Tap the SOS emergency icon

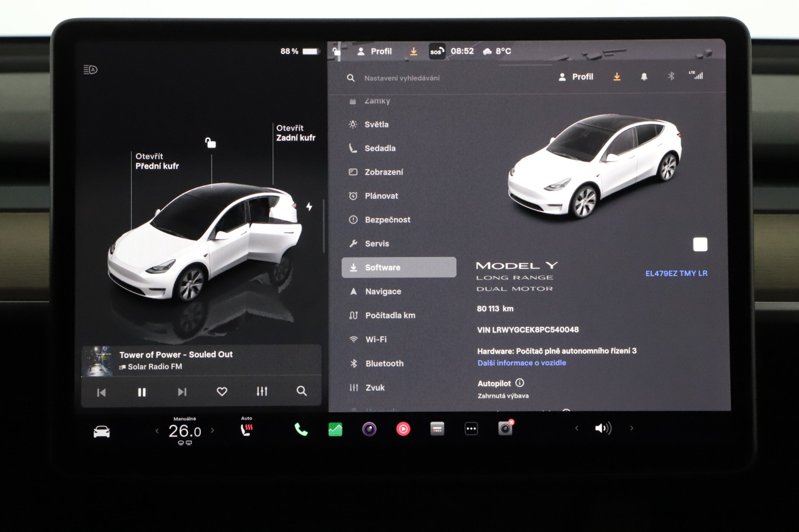coord(436,51)
